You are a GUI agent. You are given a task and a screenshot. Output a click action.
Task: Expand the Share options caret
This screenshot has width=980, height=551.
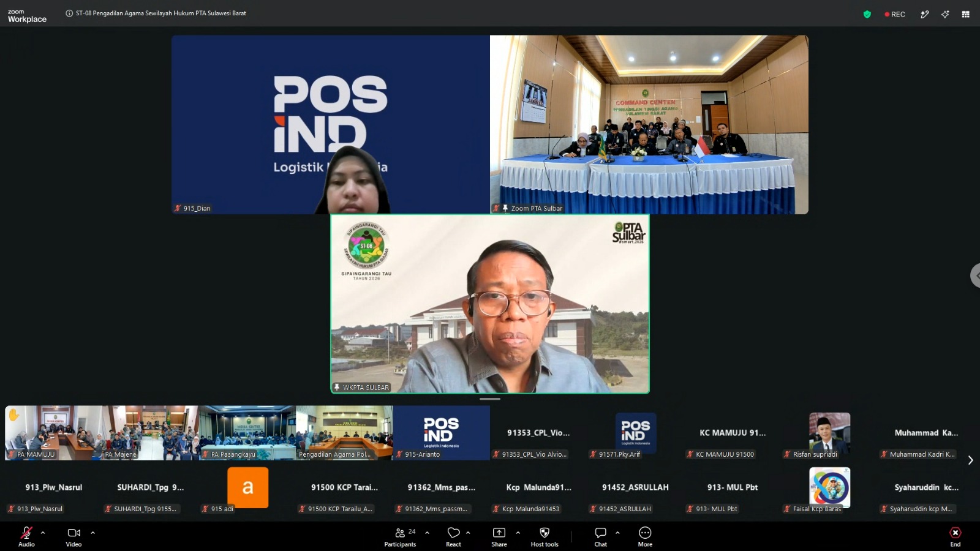coord(518,533)
